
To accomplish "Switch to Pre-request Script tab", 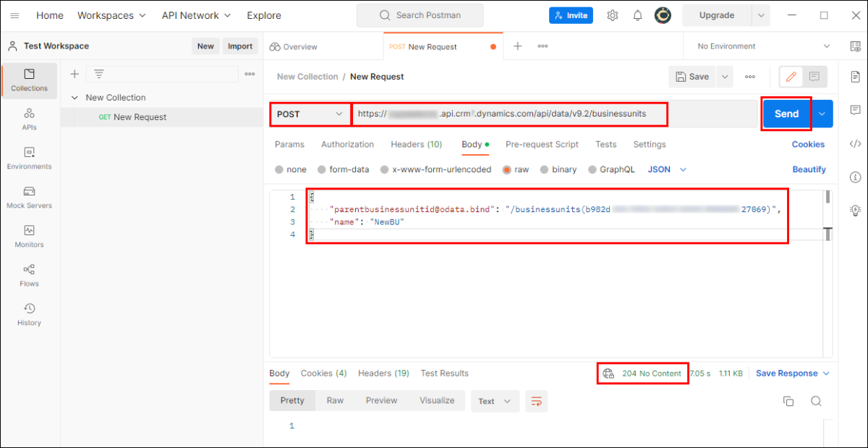I will coord(542,144).
